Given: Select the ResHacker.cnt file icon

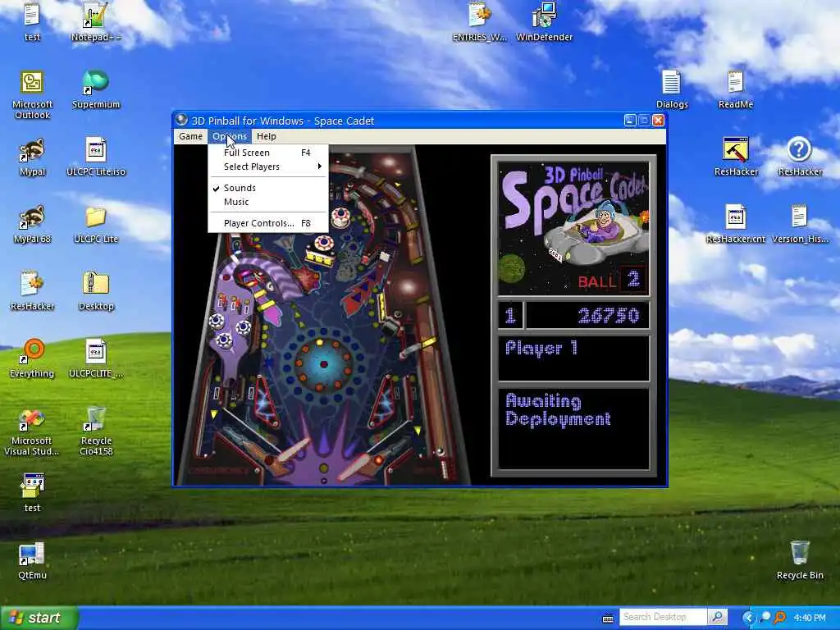Looking at the screenshot, I should coord(736,224).
